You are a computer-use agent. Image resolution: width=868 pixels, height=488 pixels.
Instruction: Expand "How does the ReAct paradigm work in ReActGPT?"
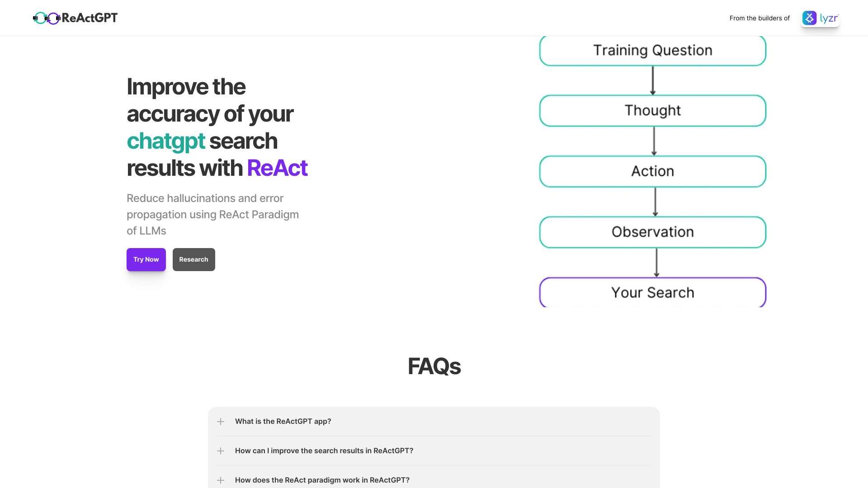tap(322, 480)
